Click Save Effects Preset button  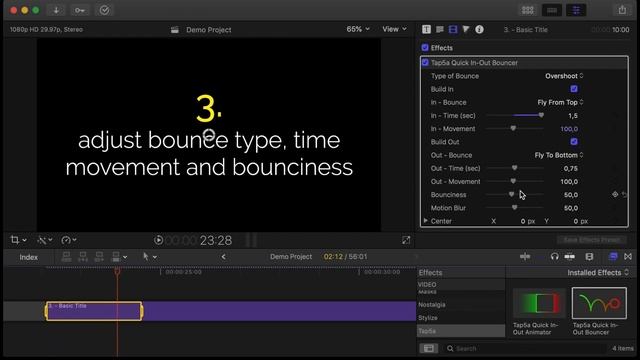click(x=591, y=240)
